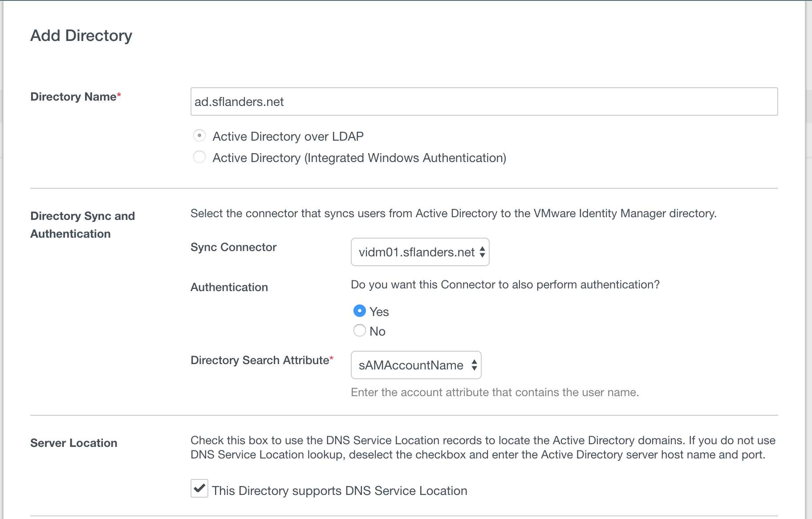Click the 'Directory Search Attribute' field label
The width and height of the screenshot is (812, 519).
click(260, 360)
